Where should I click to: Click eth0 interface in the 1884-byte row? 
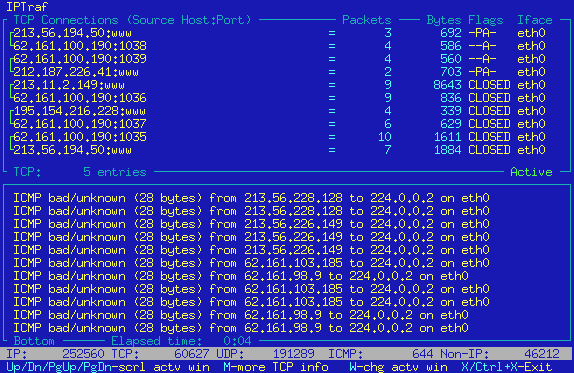[x=531, y=150]
